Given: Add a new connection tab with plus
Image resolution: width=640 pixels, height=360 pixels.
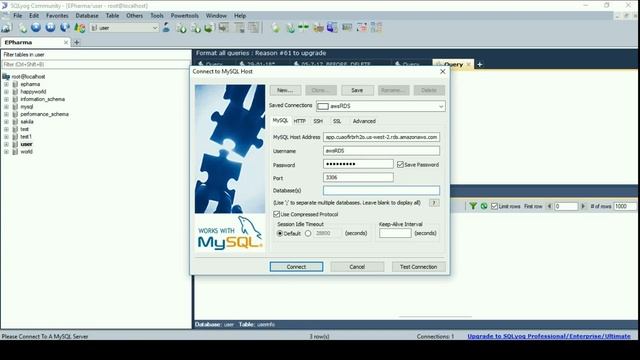Looking at the screenshot, I should pos(76,42).
